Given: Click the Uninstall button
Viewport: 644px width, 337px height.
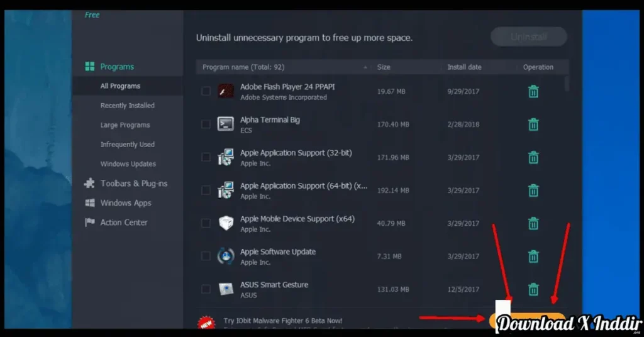Looking at the screenshot, I should click(528, 37).
